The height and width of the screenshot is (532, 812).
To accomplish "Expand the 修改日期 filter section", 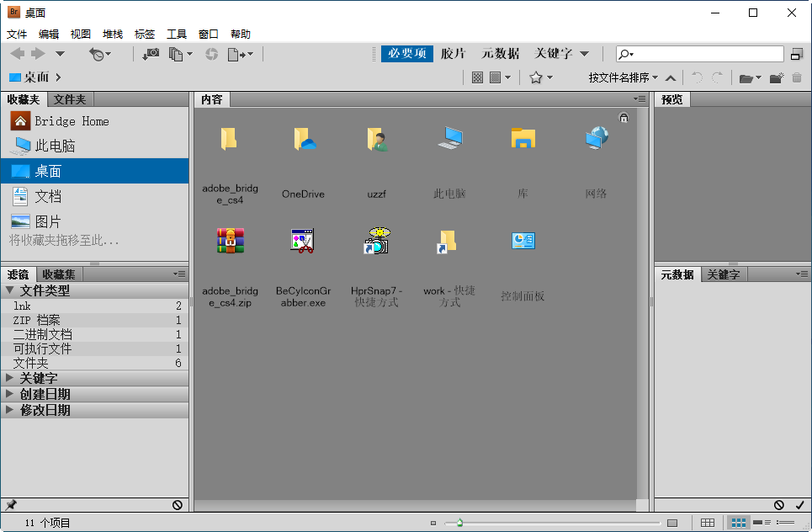I will (x=9, y=410).
